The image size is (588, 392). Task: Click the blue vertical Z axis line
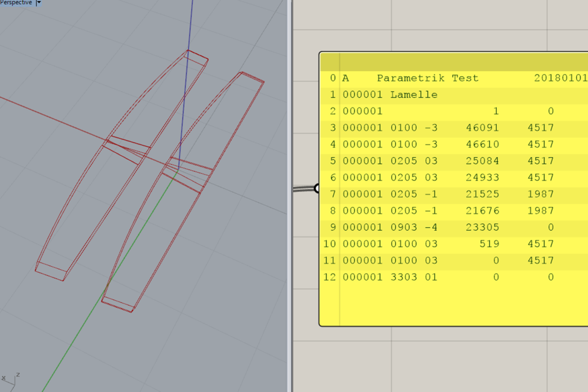[x=189, y=29]
